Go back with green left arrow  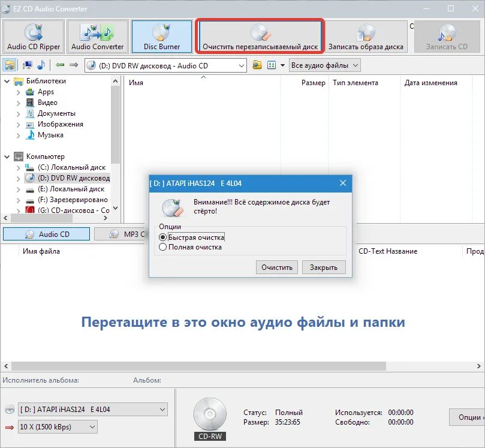pyautogui.click(x=60, y=65)
